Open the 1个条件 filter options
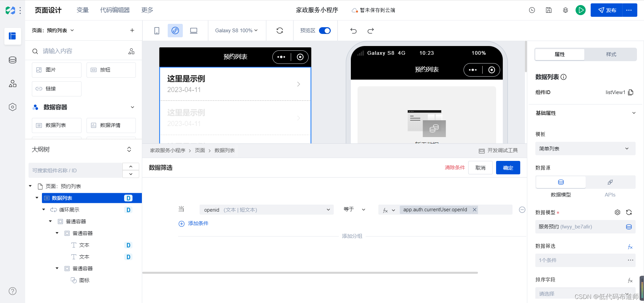Screen dimensions: 644x303 pos(631,260)
